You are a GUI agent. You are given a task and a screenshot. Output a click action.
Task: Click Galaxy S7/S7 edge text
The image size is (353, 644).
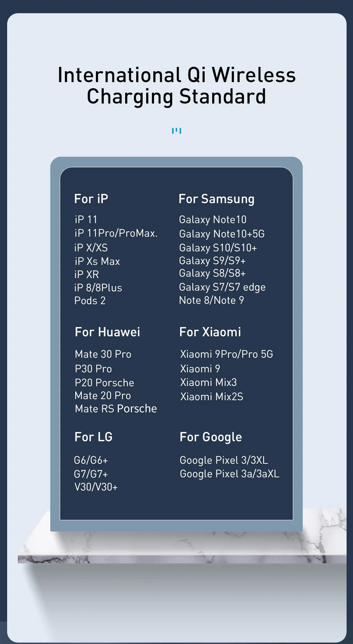click(x=222, y=287)
